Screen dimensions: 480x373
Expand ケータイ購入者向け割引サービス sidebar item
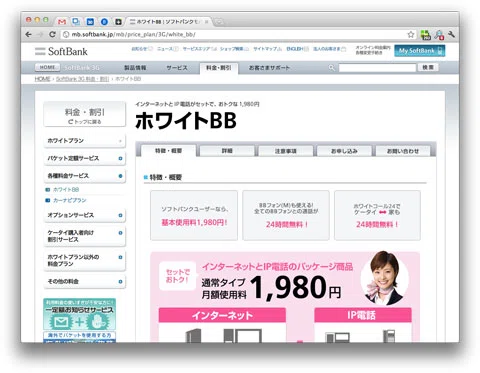(x=85, y=236)
